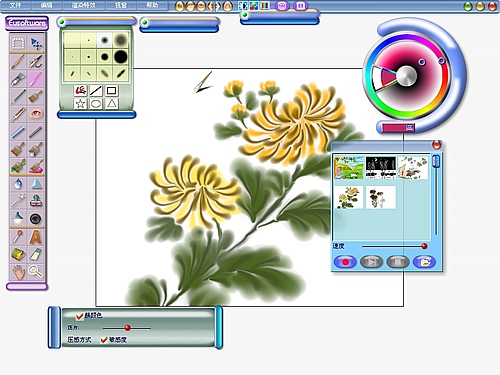
Task: Choose the largest solid round brush tip
Action: (x=121, y=57)
